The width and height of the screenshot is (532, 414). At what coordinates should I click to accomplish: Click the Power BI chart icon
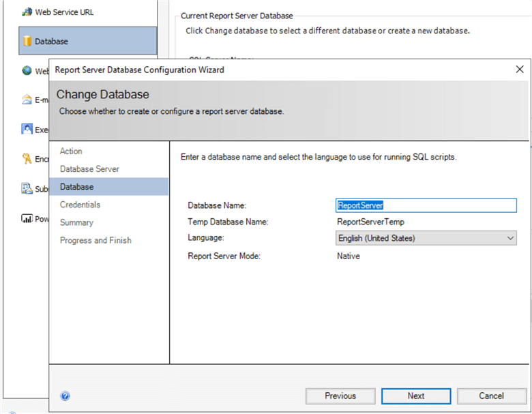tap(27, 218)
